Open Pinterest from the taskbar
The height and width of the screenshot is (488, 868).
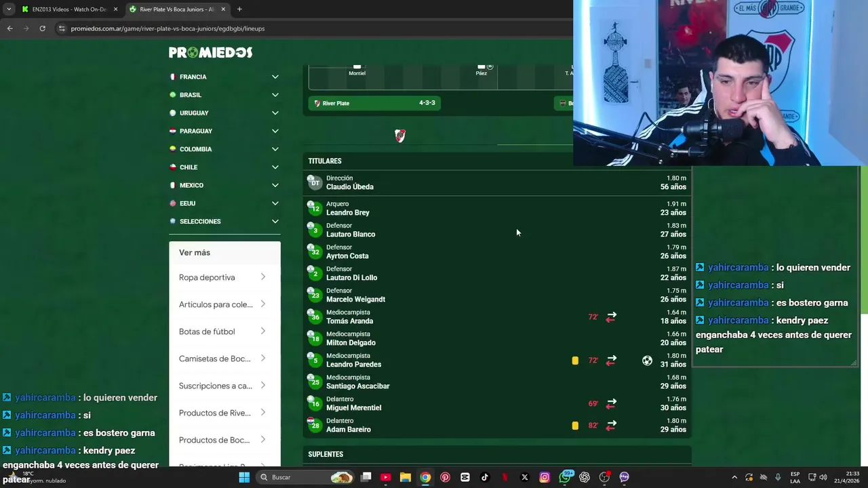click(445, 477)
